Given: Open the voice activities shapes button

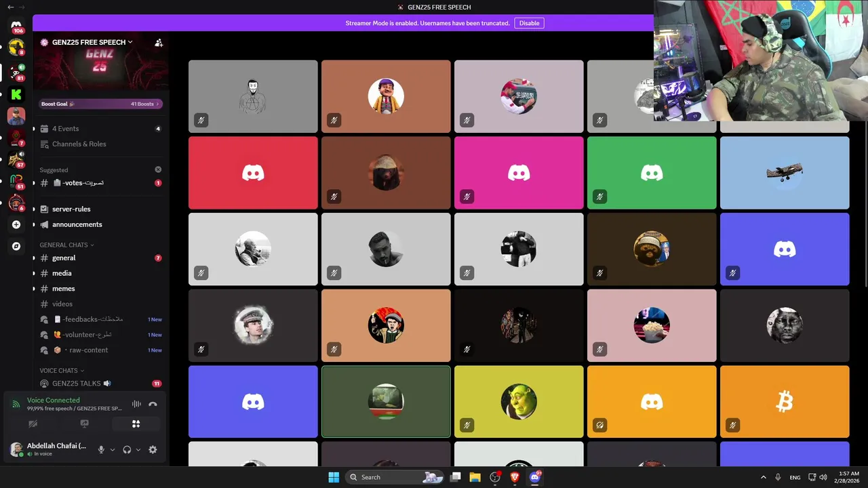Looking at the screenshot, I should pyautogui.click(x=136, y=424).
